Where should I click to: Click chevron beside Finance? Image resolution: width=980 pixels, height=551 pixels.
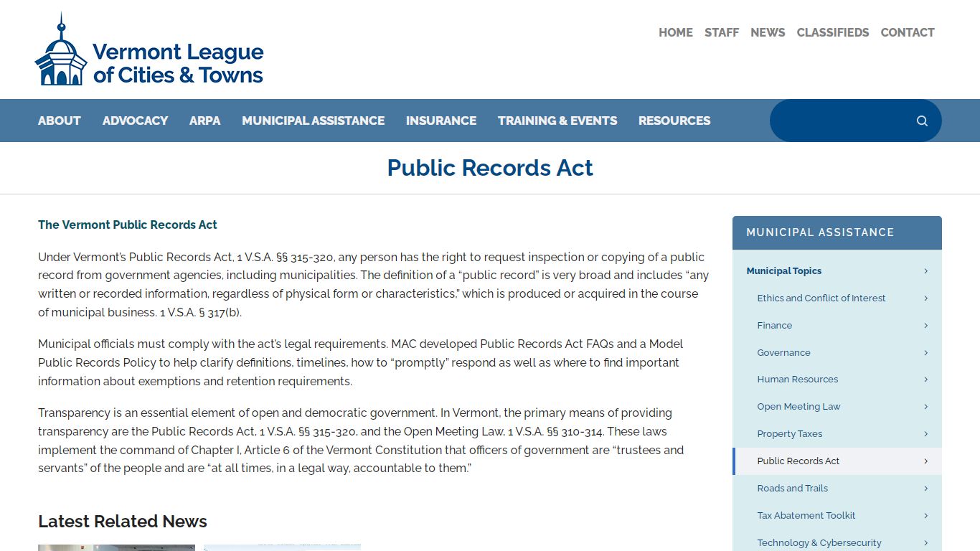925,326
